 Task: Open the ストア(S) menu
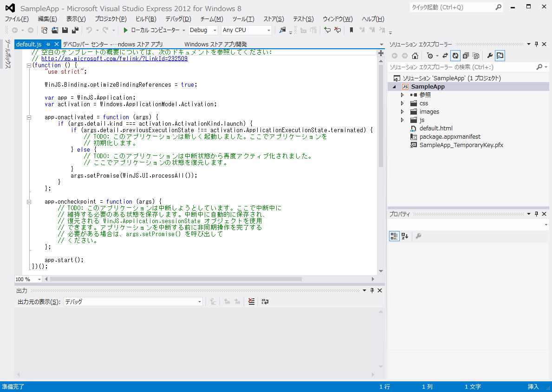pyautogui.click(x=274, y=19)
